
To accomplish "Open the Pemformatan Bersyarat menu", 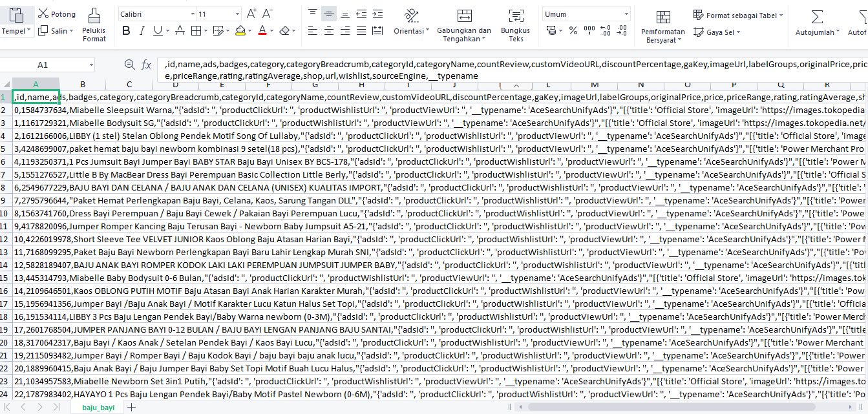I will pos(663,26).
